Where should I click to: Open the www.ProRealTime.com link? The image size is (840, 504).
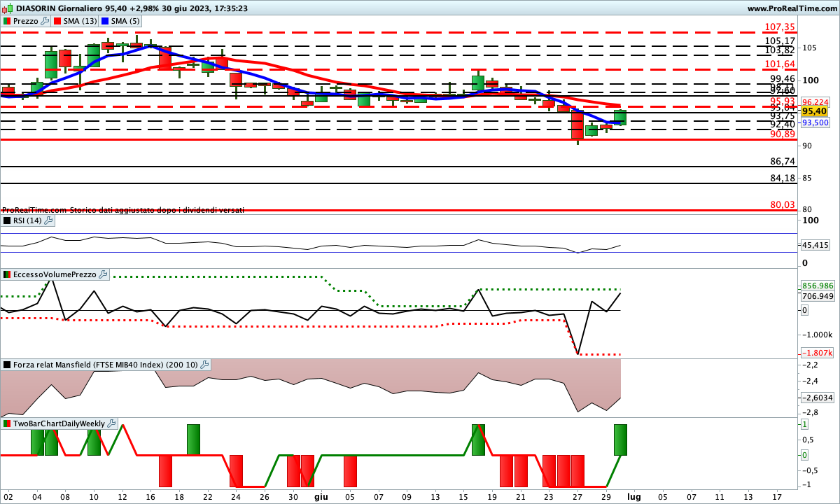792,8
